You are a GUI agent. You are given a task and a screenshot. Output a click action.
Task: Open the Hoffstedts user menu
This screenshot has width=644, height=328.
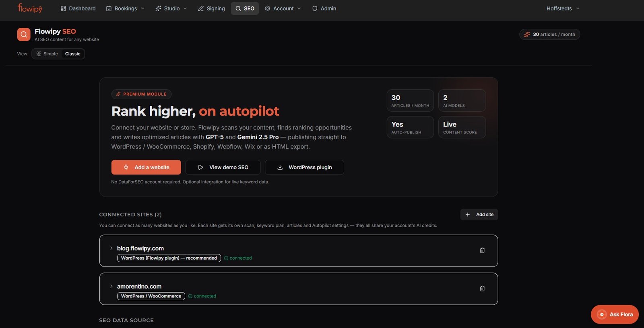tap(563, 8)
